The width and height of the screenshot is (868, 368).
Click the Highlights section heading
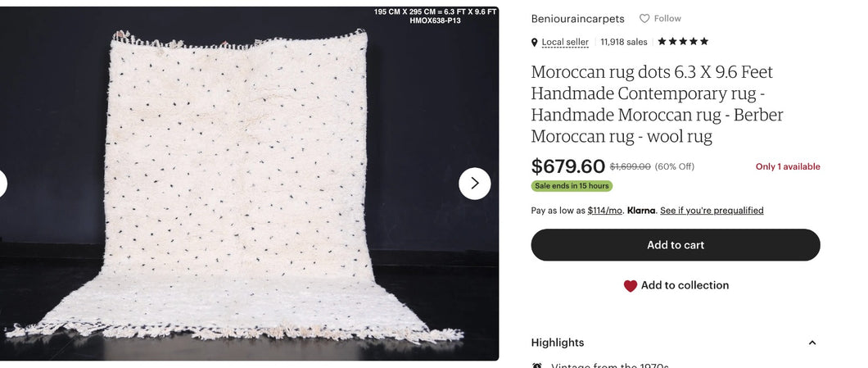tap(558, 343)
